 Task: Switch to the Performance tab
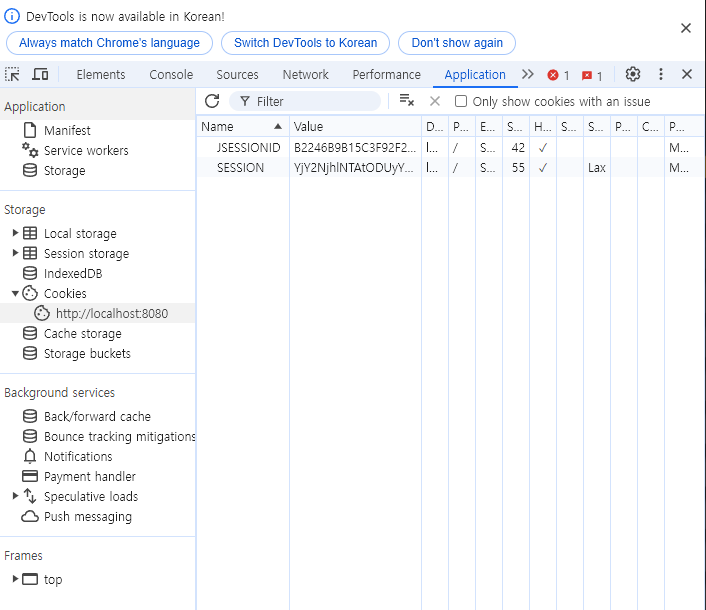pos(386,75)
